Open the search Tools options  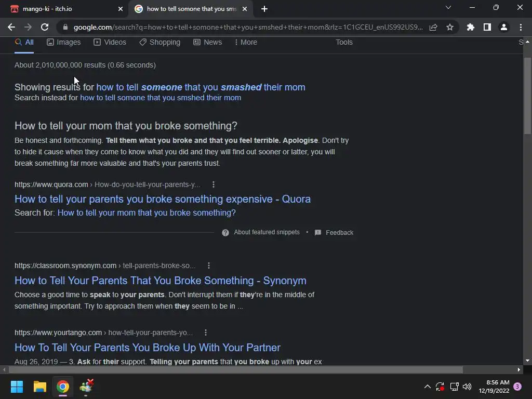point(344,43)
